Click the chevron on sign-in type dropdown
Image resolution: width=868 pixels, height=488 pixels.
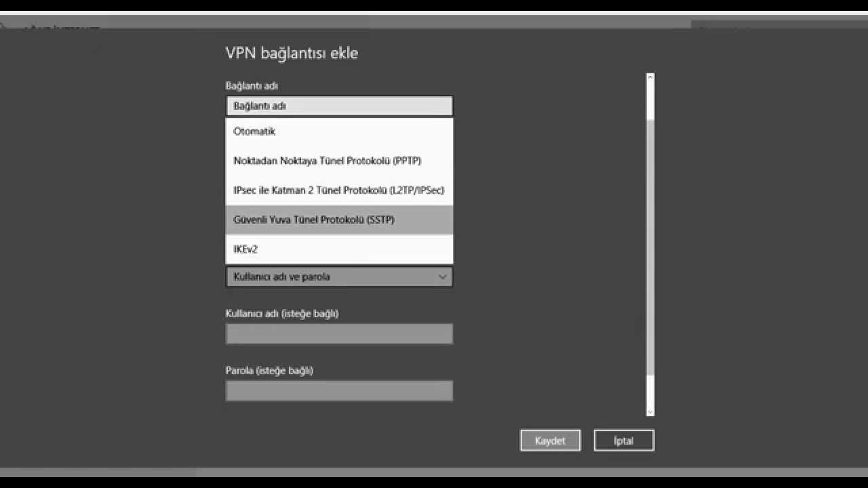tap(442, 277)
